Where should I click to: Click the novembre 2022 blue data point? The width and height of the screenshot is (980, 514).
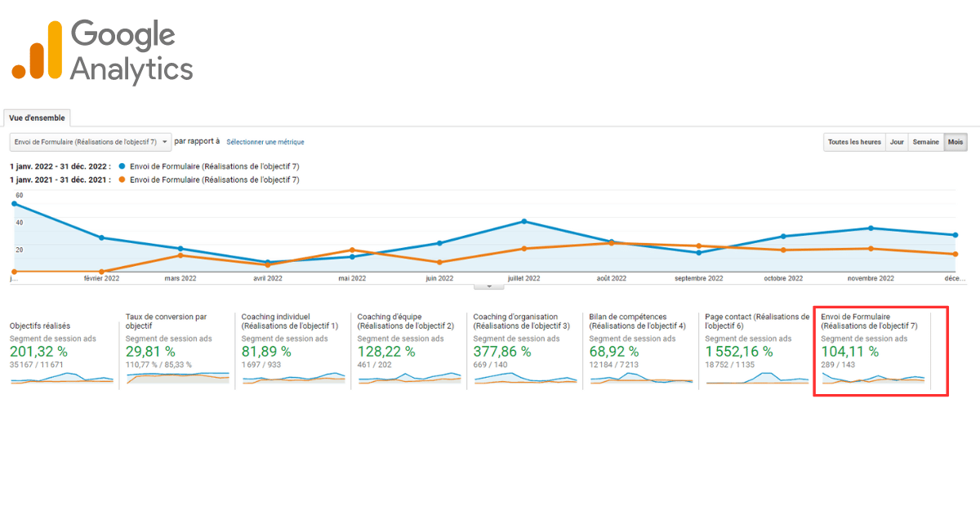click(871, 228)
